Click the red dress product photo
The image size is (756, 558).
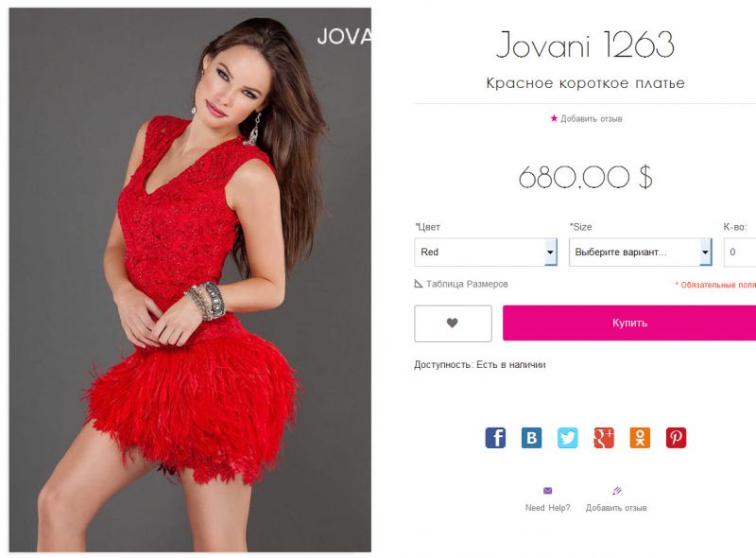(x=190, y=280)
